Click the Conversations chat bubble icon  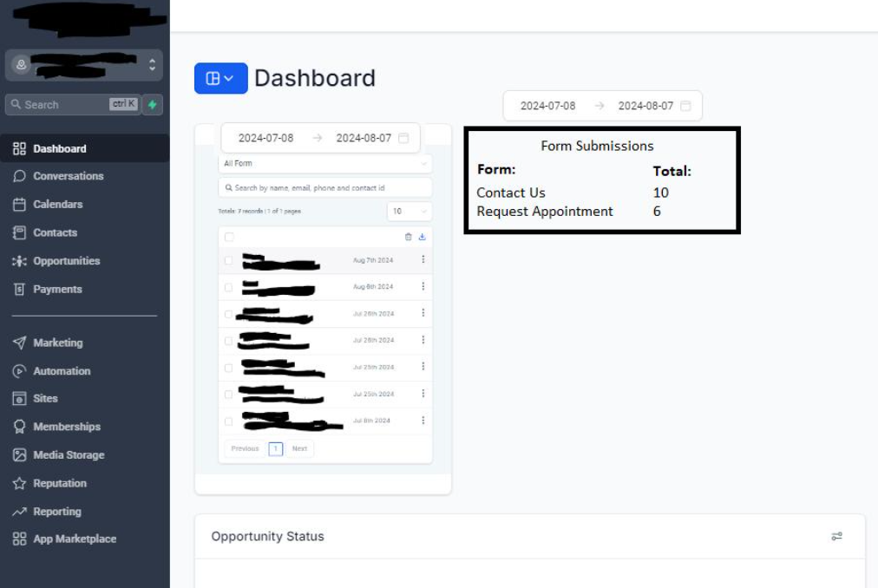tap(20, 176)
